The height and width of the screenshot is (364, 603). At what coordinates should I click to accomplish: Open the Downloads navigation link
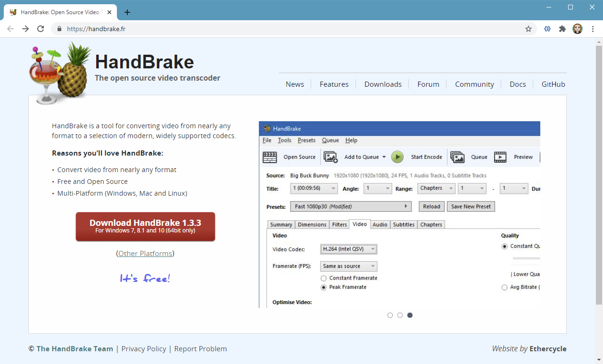(x=383, y=84)
